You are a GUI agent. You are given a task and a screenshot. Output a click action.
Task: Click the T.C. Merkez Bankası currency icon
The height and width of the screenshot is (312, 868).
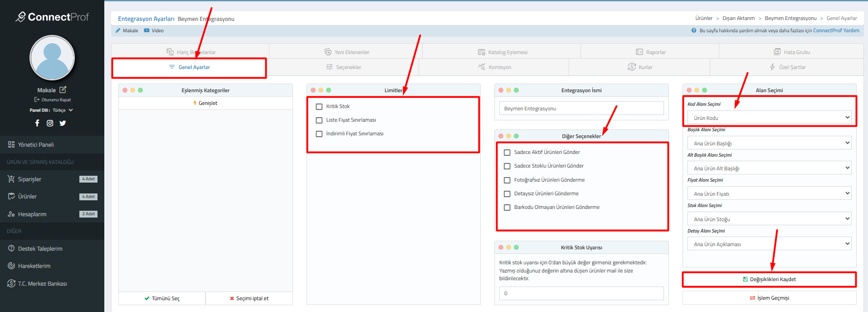11,283
